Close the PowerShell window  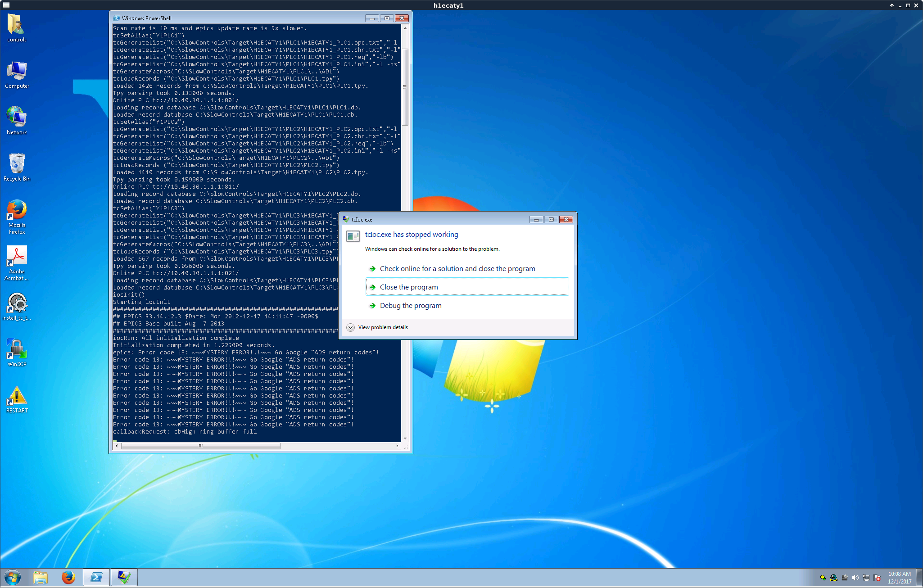[402, 18]
